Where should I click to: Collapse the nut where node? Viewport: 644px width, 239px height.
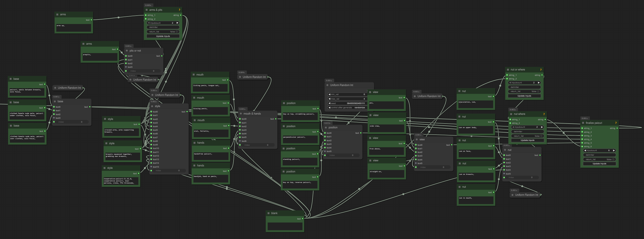pyautogui.click(x=511, y=114)
